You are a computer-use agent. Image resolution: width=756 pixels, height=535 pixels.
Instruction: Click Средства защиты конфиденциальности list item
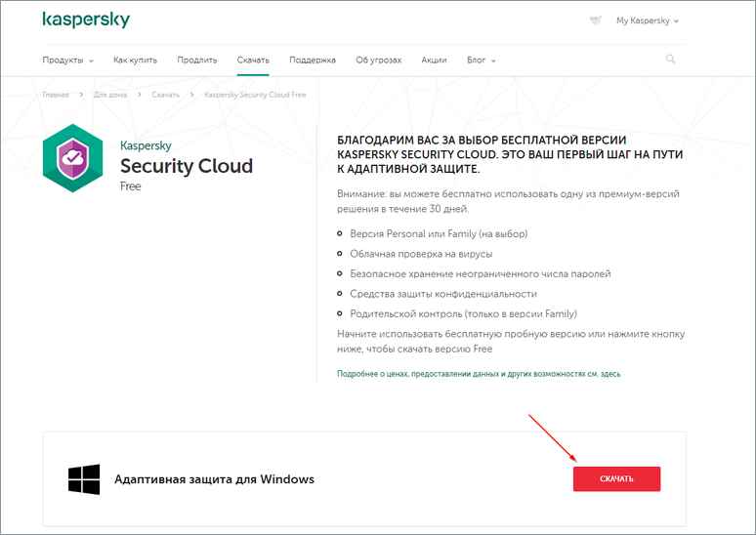[x=443, y=294]
